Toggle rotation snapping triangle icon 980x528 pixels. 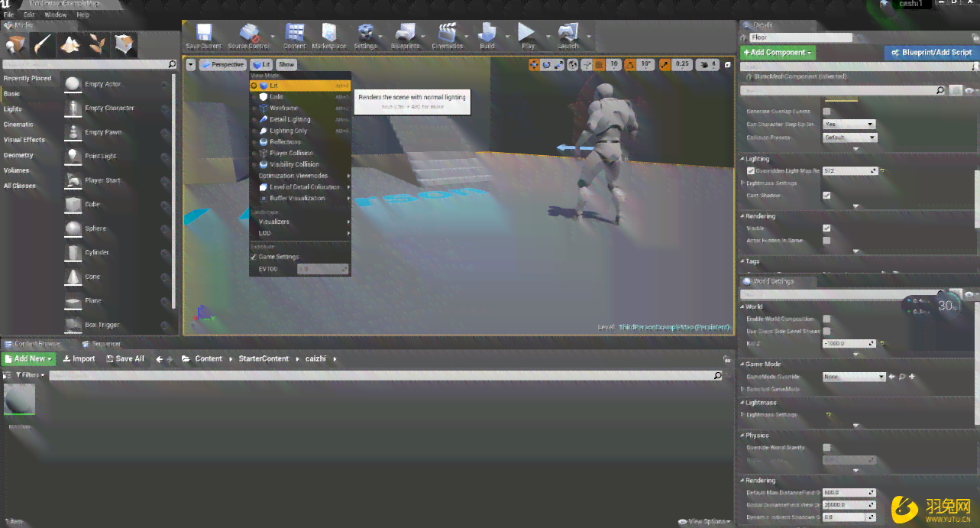coord(630,65)
